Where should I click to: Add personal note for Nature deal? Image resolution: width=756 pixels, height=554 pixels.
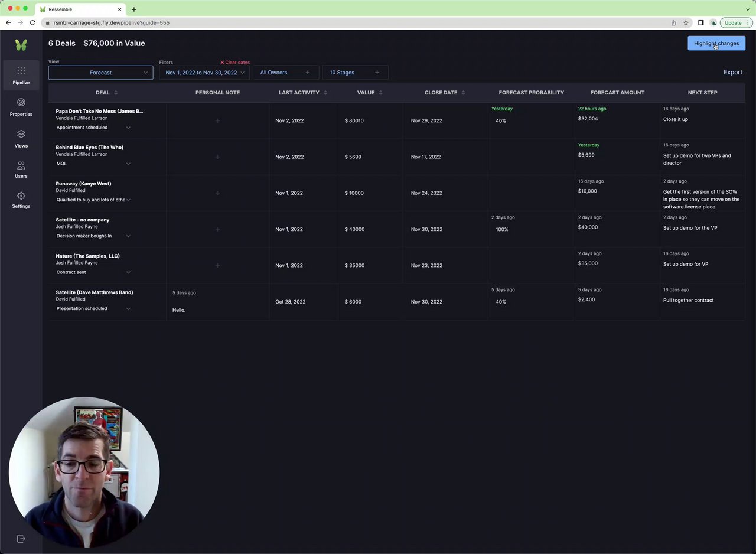click(x=217, y=265)
